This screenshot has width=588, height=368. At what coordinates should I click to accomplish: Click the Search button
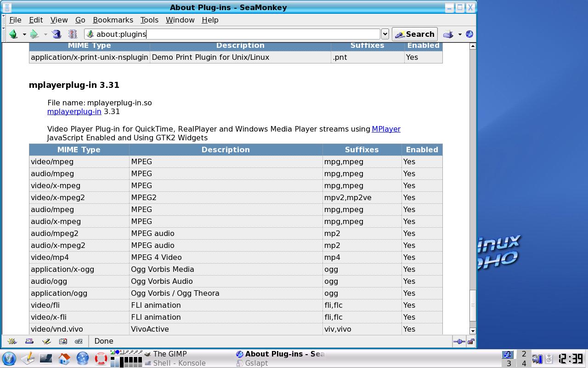click(x=414, y=34)
